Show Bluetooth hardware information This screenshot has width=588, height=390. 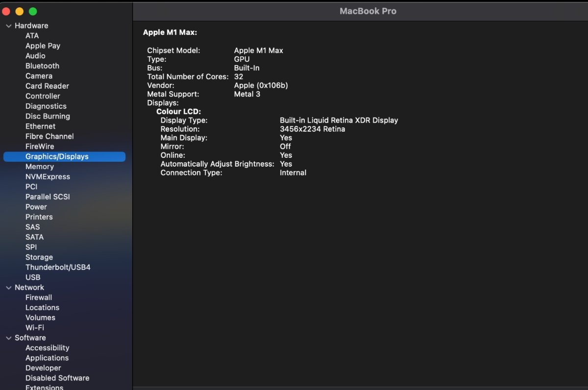pos(42,66)
